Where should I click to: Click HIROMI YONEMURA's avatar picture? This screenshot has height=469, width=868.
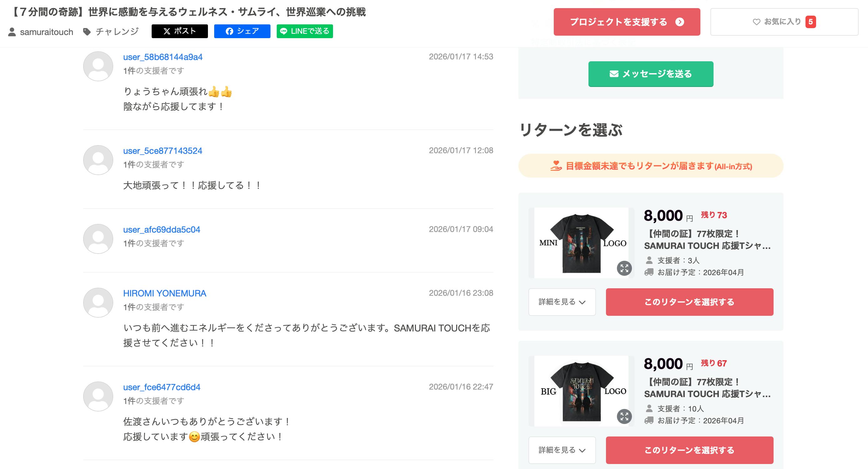click(x=98, y=303)
